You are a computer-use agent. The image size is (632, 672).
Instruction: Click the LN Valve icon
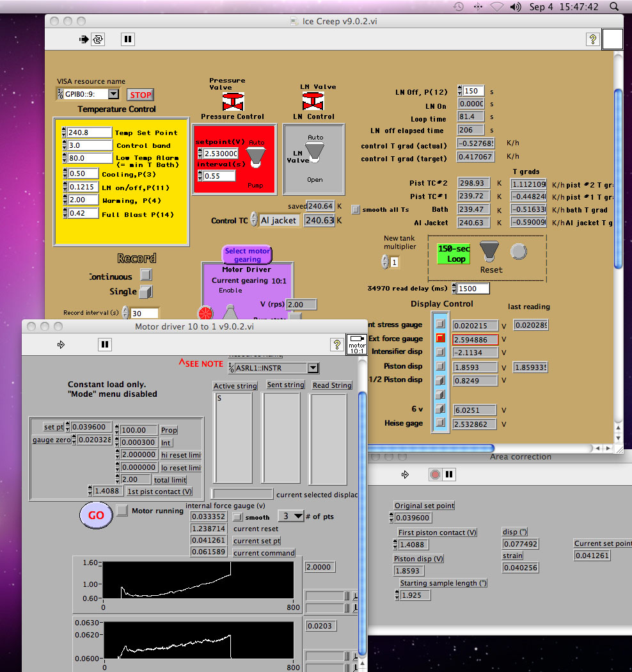(x=313, y=102)
